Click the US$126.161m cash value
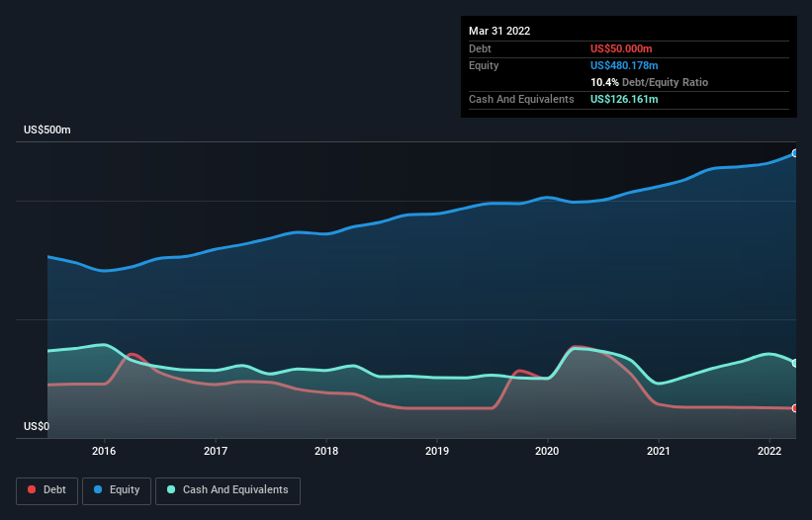This screenshot has width=812, height=520. coord(624,99)
